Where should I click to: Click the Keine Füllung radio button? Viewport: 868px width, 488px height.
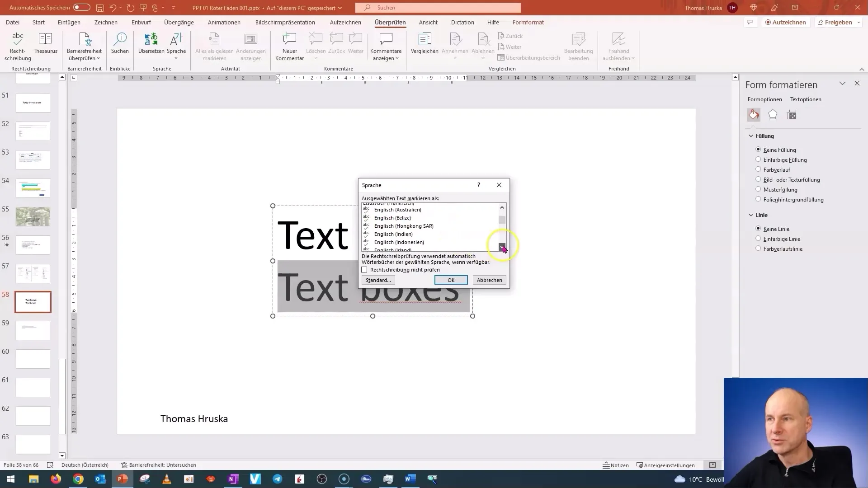point(758,150)
